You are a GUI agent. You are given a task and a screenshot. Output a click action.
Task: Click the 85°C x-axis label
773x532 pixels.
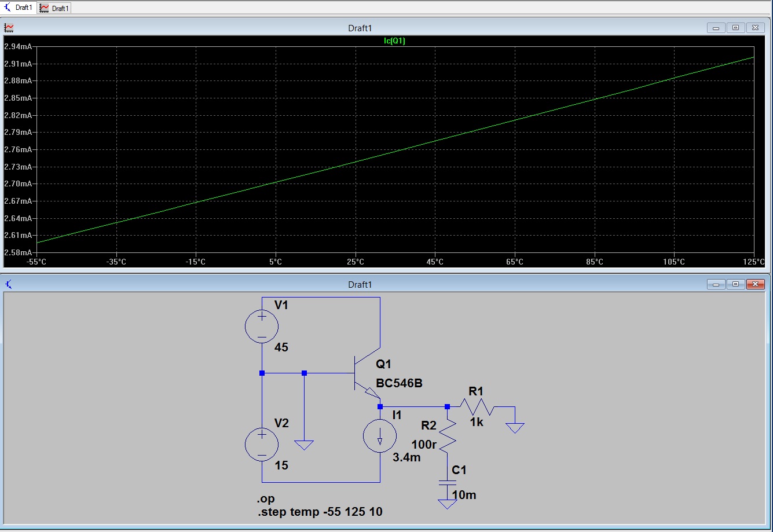point(595,262)
